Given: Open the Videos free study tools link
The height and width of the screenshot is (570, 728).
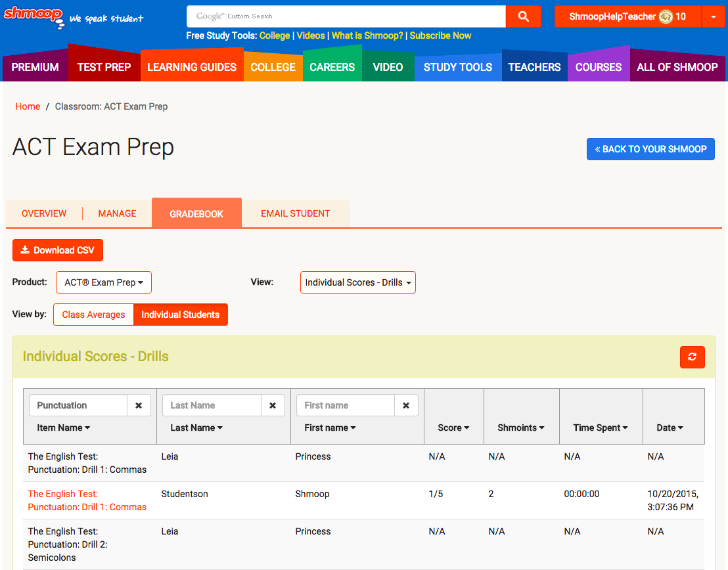Looking at the screenshot, I should click(311, 35).
